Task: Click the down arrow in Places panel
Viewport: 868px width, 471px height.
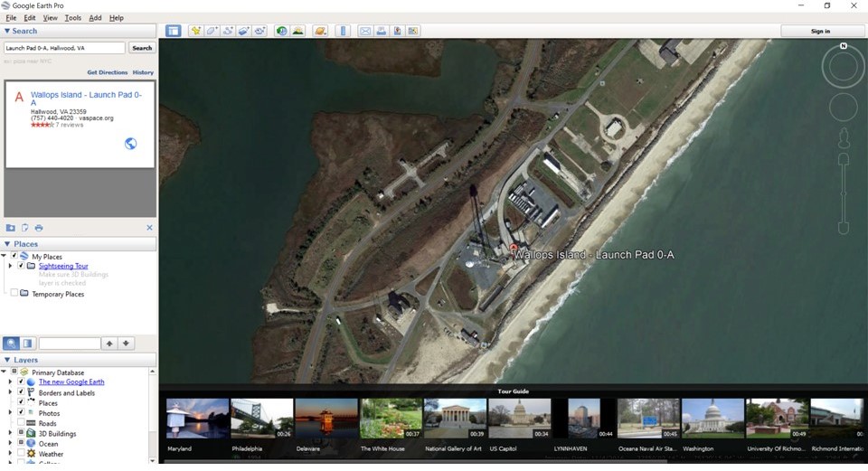Action: click(127, 344)
